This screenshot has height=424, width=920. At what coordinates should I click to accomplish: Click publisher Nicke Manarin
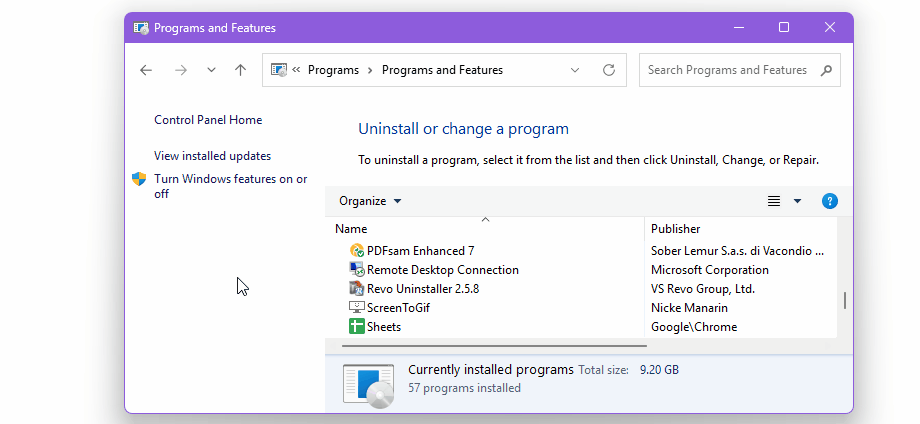(x=689, y=308)
